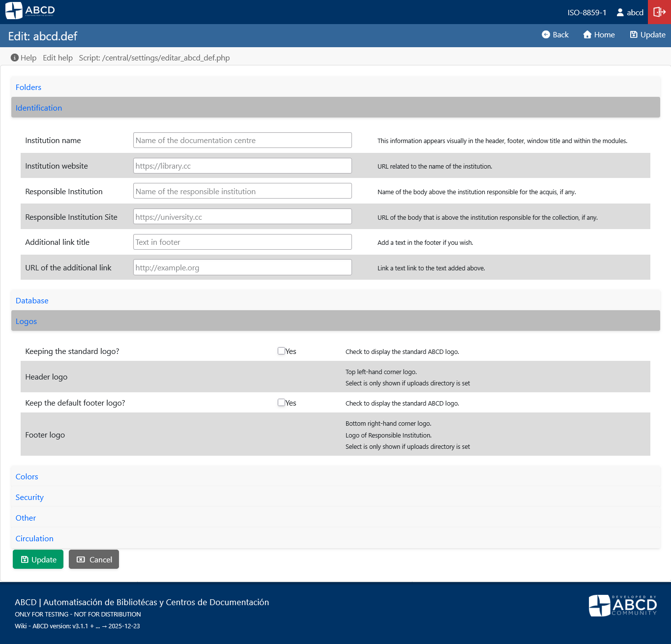Image resolution: width=671 pixels, height=644 pixels.
Task: Click the abcd user profile icon
Action: pyautogui.click(x=620, y=12)
